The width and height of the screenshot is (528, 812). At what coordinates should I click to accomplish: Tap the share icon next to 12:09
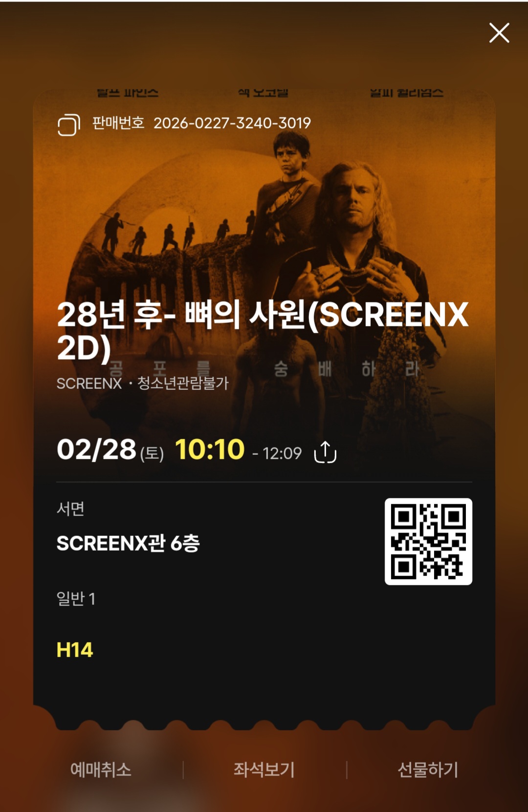point(325,451)
